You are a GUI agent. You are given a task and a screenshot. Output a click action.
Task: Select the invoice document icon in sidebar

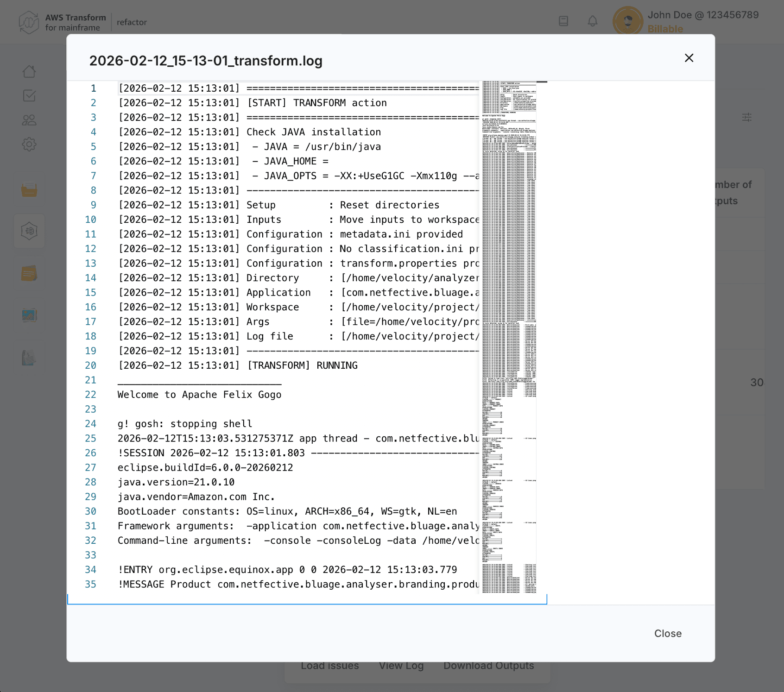29,358
